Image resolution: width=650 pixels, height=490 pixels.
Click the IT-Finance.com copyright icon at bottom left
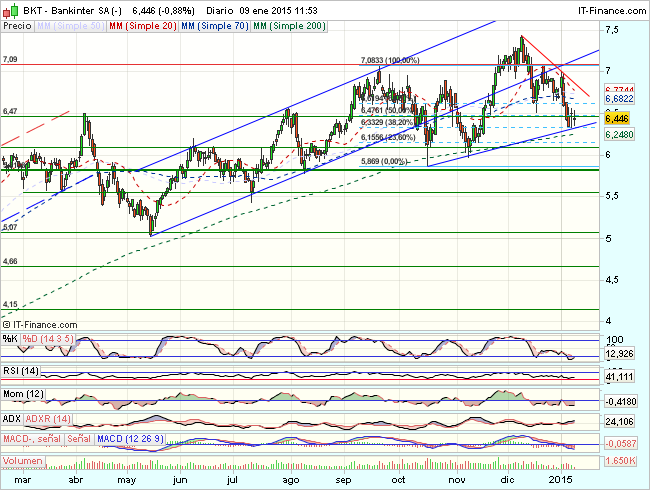pos(8,324)
